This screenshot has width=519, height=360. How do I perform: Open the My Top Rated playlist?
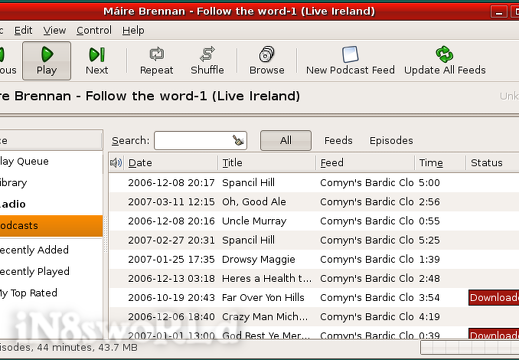coord(51,293)
